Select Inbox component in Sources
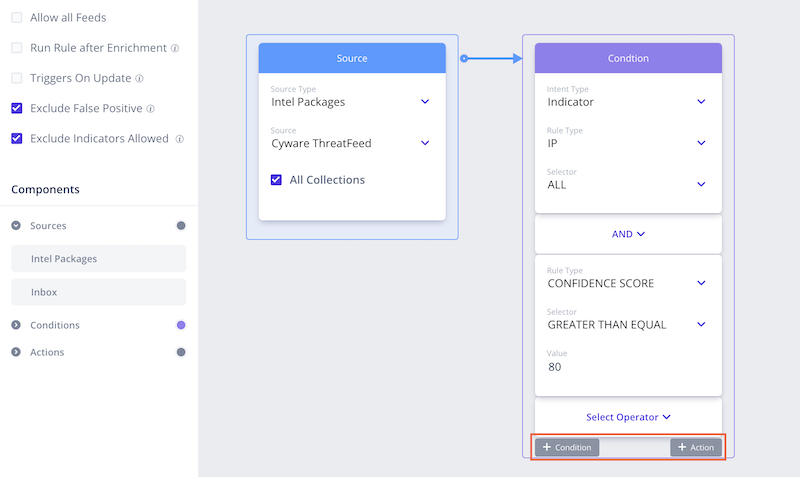The height and width of the screenshot is (477, 800). tap(98, 292)
